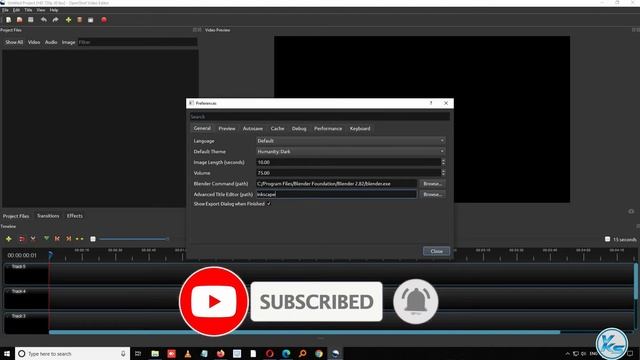Click the timeline zoom slider
The width and height of the screenshot is (640, 360).
(133, 239)
